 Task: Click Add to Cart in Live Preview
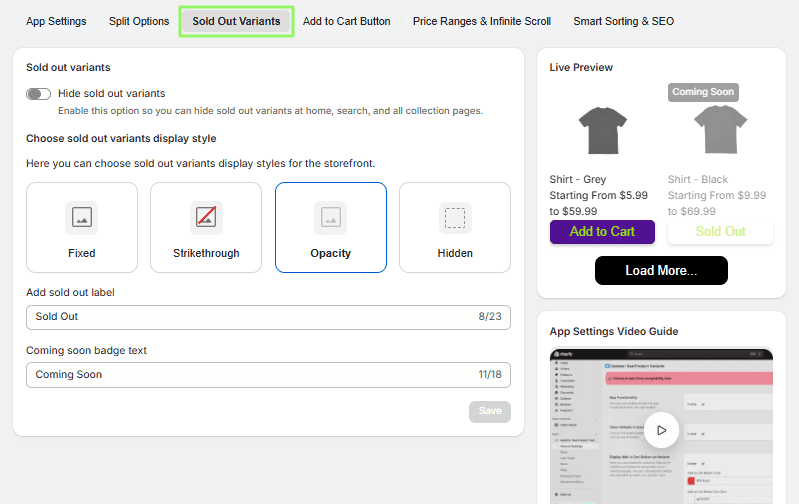pyautogui.click(x=602, y=232)
